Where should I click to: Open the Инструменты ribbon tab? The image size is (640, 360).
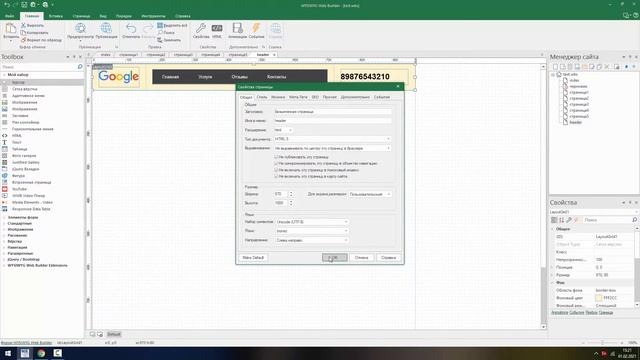tap(153, 16)
